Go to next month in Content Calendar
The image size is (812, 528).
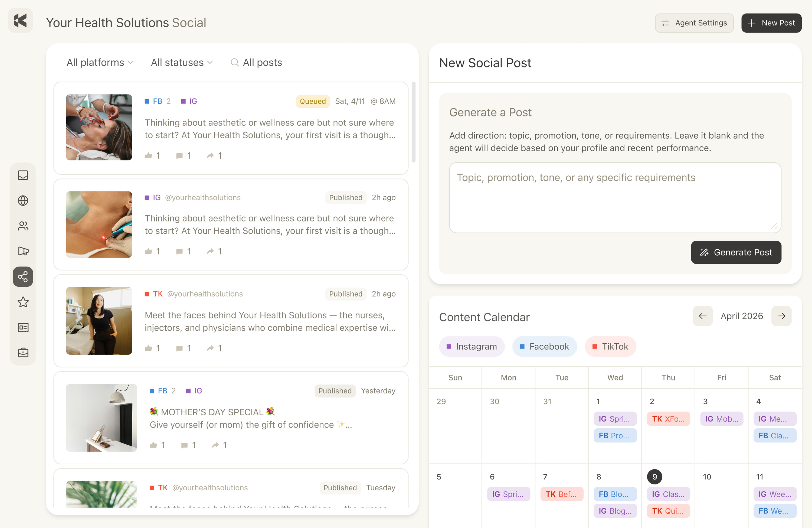[x=781, y=316]
